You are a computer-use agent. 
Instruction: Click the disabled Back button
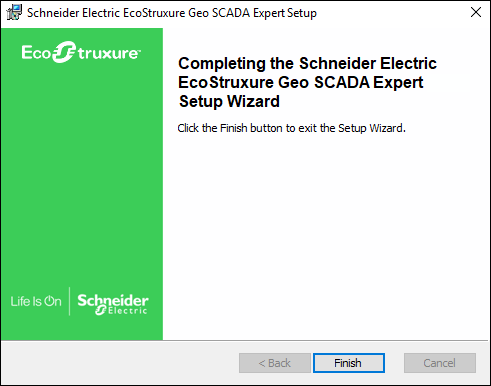275,363
